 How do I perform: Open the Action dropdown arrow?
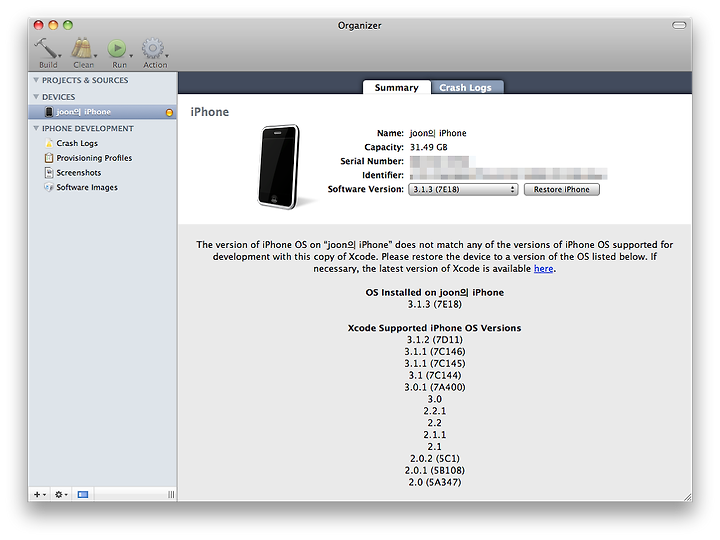(167, 56)
